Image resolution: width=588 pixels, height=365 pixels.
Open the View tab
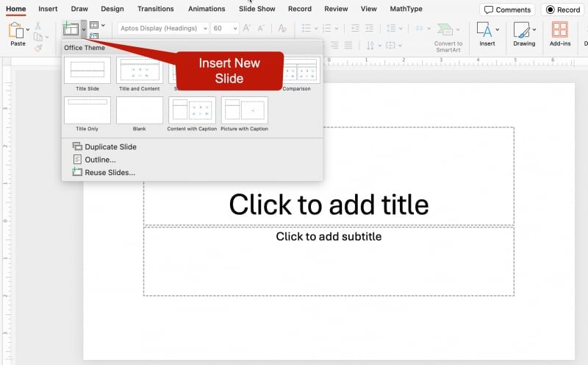(x=369, y=9)
